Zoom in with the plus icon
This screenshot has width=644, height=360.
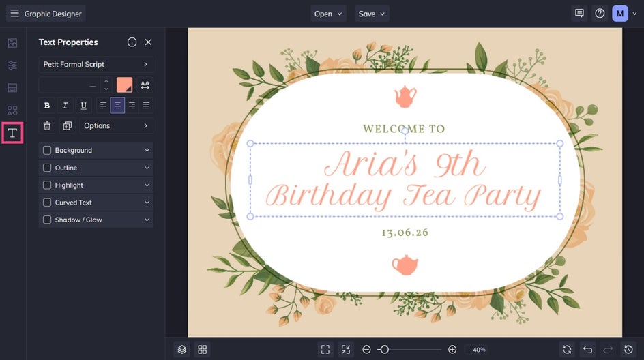click(452, 349)
